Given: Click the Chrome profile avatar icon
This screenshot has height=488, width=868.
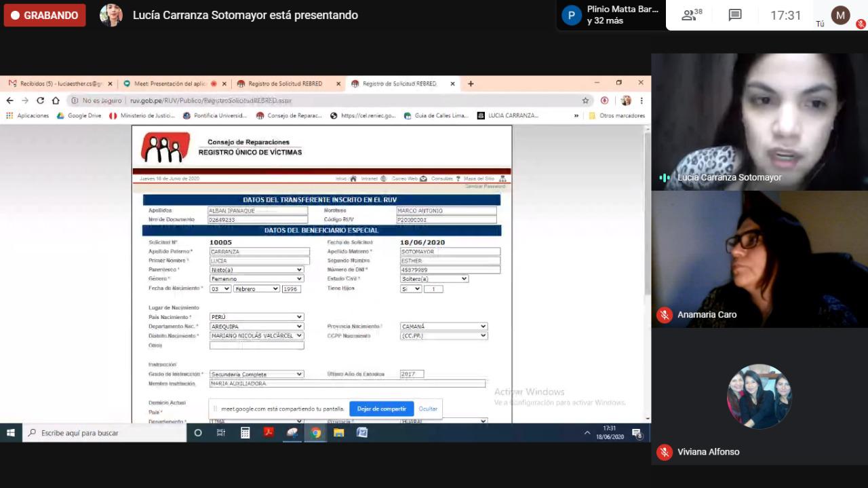Looking at the screenshot, I should [x=626, y=100].
